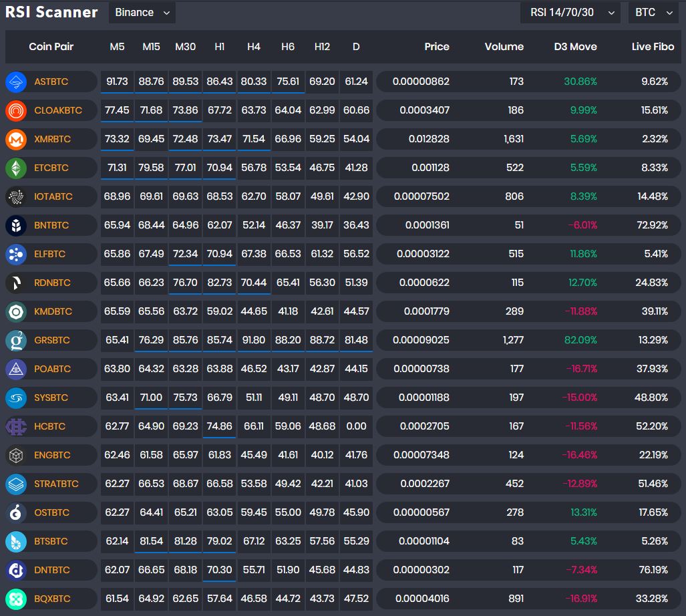The height and width of the screenshot is (616, 686).
Task: Sort by Coin Pair column header
Action: point(51,47)
